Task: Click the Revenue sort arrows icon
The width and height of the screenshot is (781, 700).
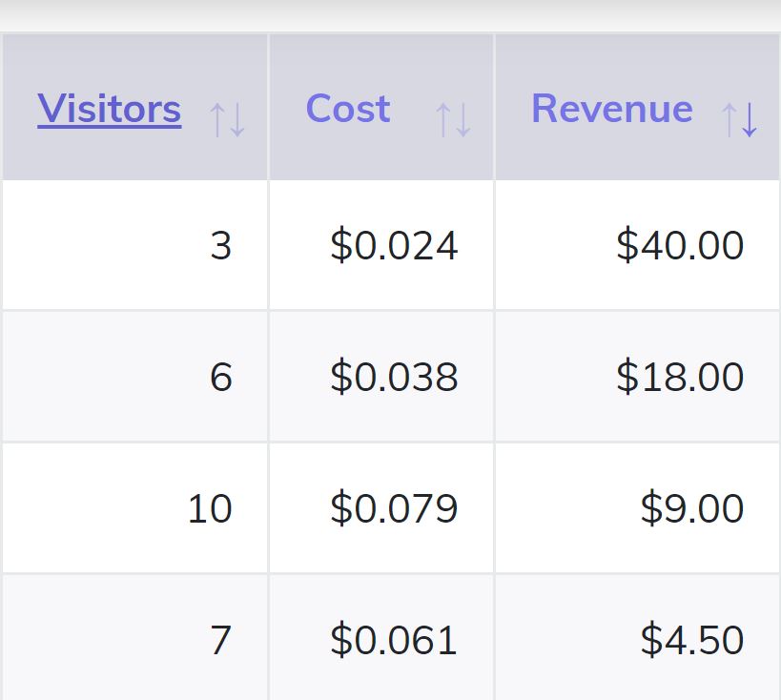Action: pyautogui.click(x=740, y=119)
